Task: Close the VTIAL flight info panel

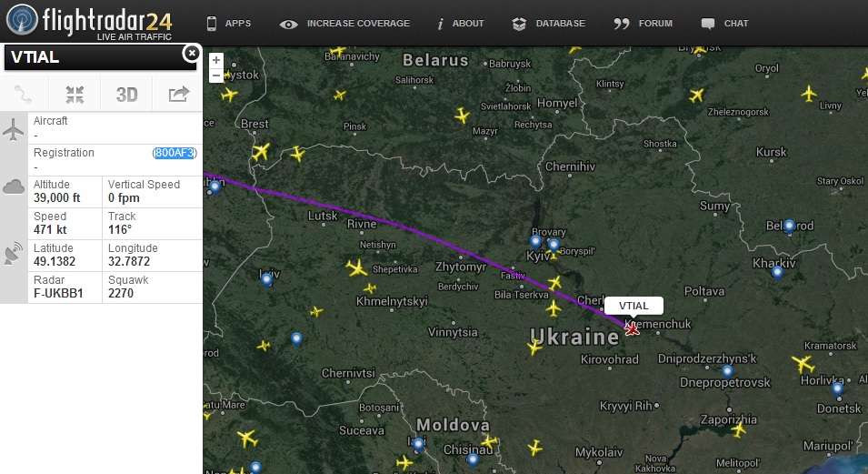Action: [x=192, y=53]
